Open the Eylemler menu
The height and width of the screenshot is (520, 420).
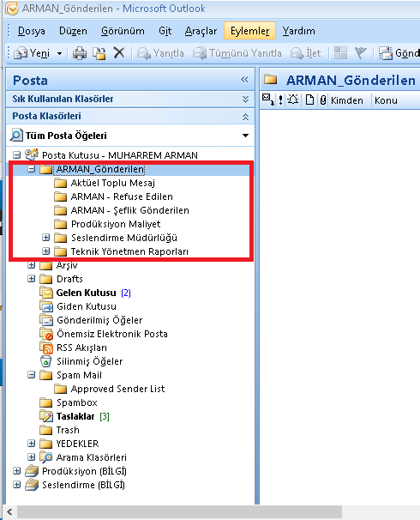[x=249, y=31]
